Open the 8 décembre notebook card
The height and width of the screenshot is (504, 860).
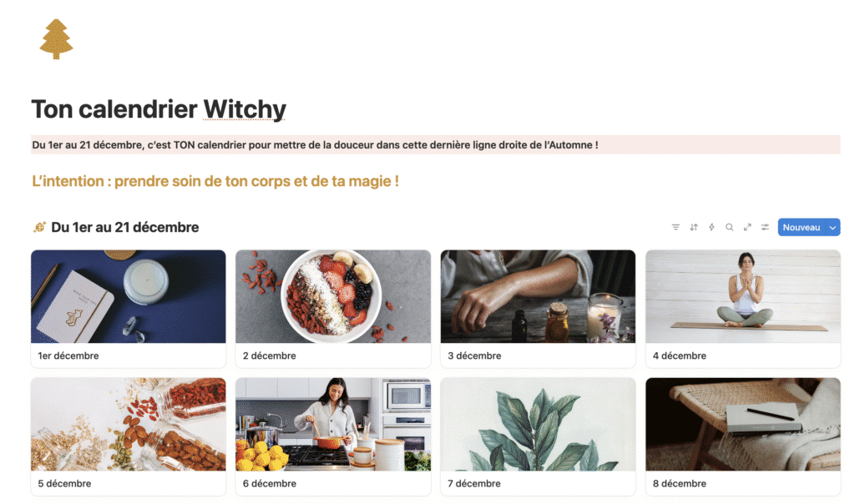click(x=742, y=436)
